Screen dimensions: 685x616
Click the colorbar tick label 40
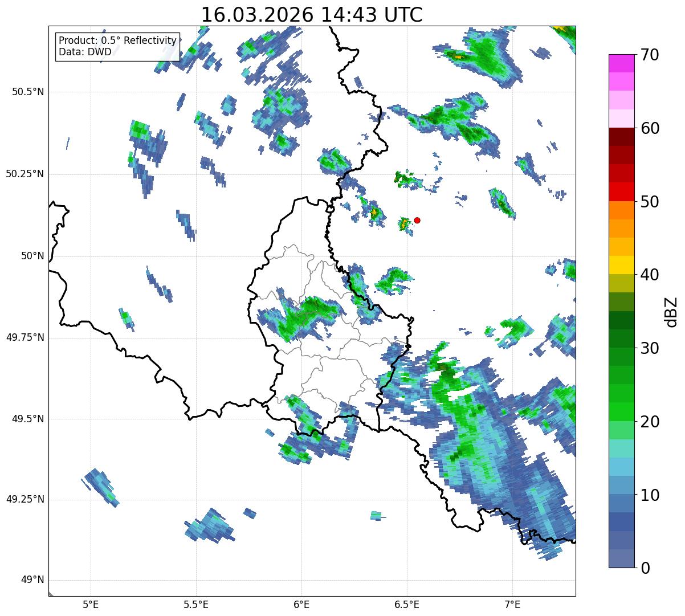point(650,275)
